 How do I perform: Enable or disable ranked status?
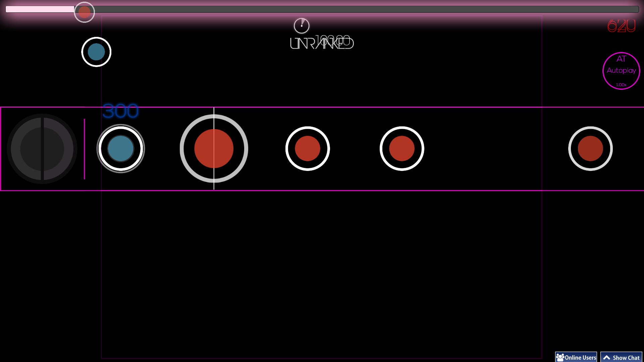[322, 42]
